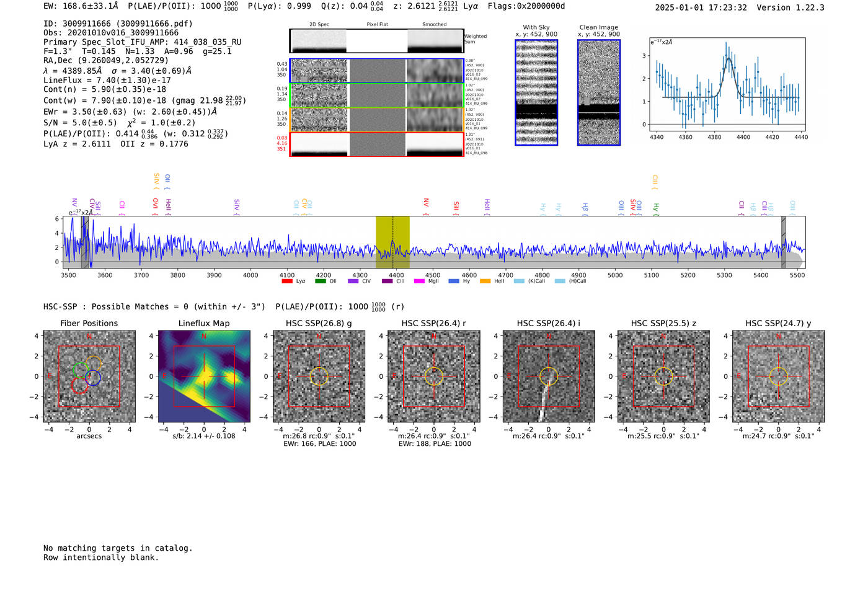Image resolution: width=868 pixels, height=591 pixels.
Task: Open the HSC SSP(24.7) y cutout
Action: 779,376
